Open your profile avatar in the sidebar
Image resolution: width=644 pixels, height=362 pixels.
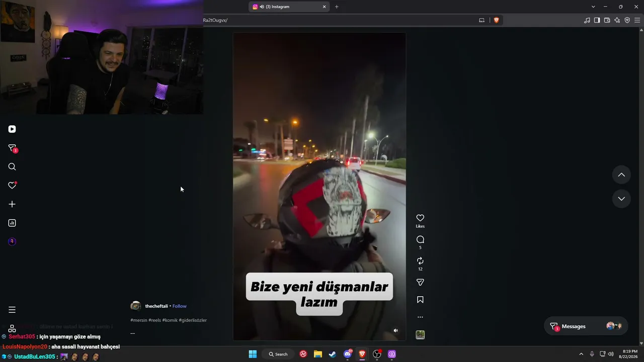(12, 241)
